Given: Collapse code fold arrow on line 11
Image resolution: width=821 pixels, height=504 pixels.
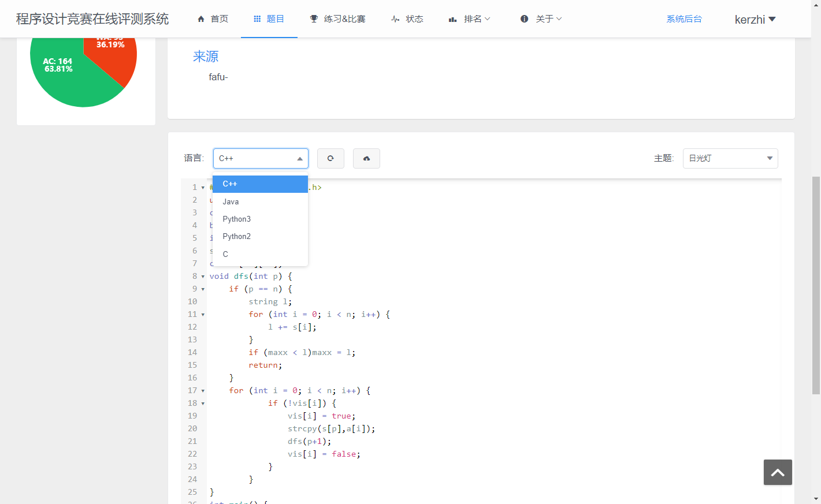Looking at the screenshot, I should [x=203, y=315].
